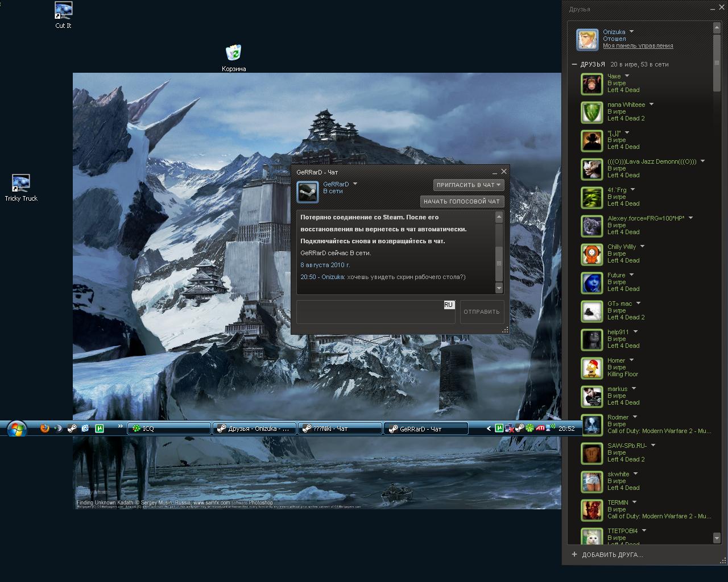
Task: Collapse the ДРУЗЬЯ friends group
Action: (x=574, y=65)
